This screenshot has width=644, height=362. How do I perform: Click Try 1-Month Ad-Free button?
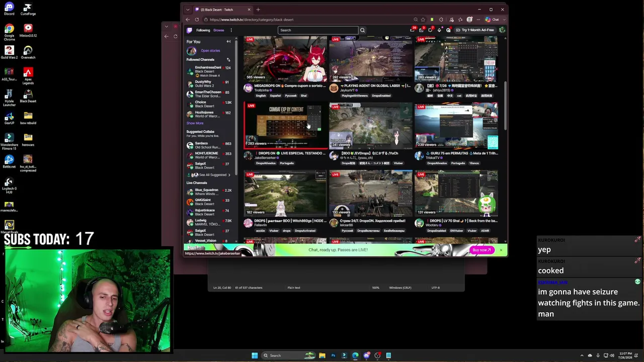(x=474, y=30)
